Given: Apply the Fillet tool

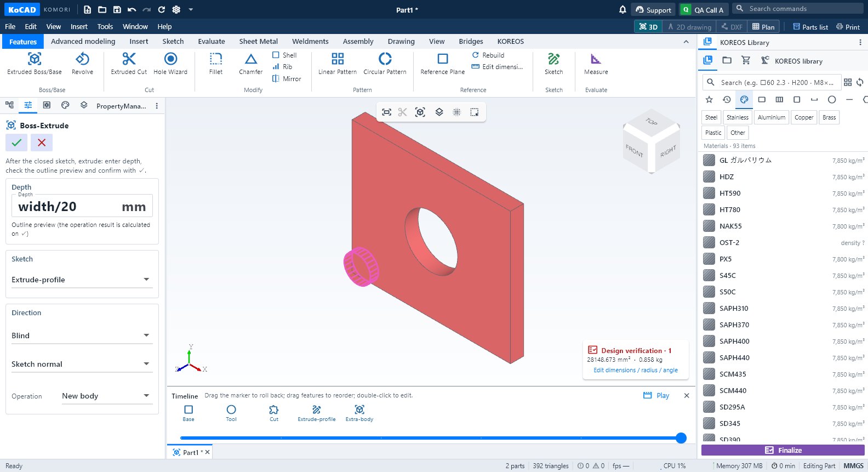Looking at the screenshot, I should tap(216, 64).
